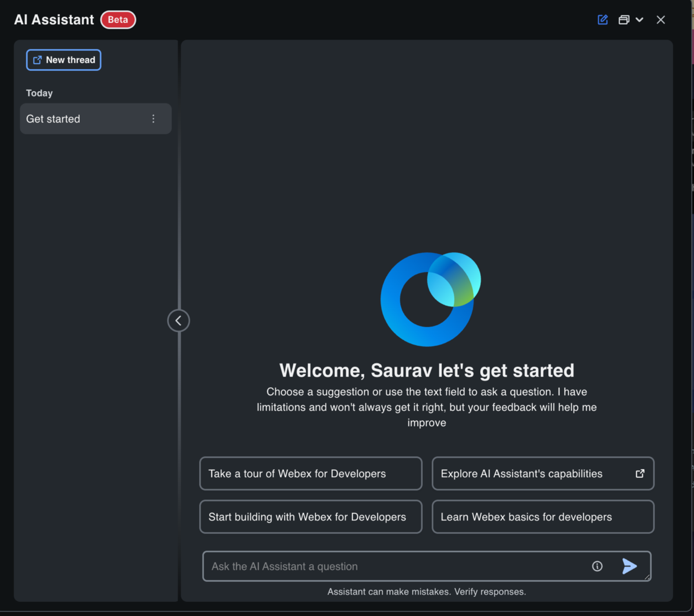This screenshot has height=616, width=694.
Task: Click the Webex AI Assistant logo
Action: [430, 299]
